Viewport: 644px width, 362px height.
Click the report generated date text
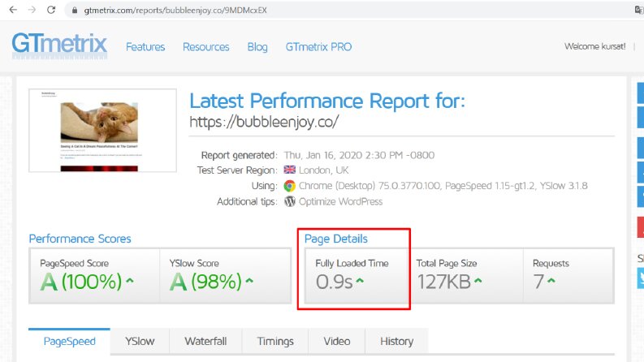pyautogui.click(x=360, y=155)
